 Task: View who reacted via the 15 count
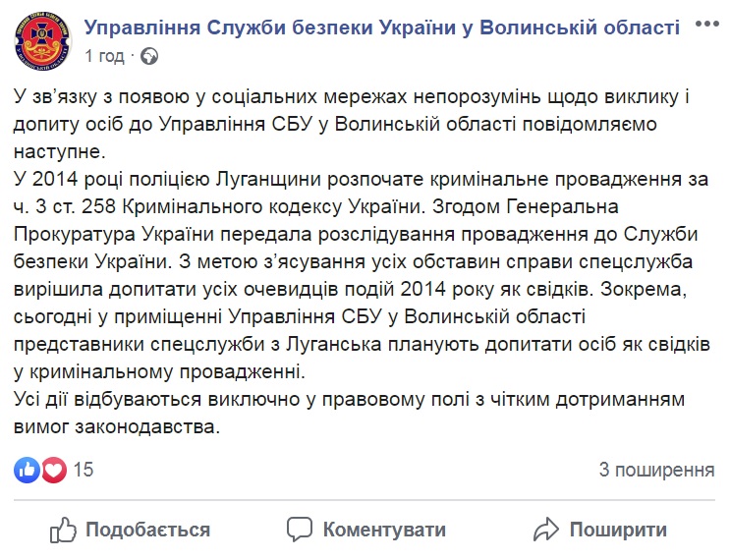point(84,470)
